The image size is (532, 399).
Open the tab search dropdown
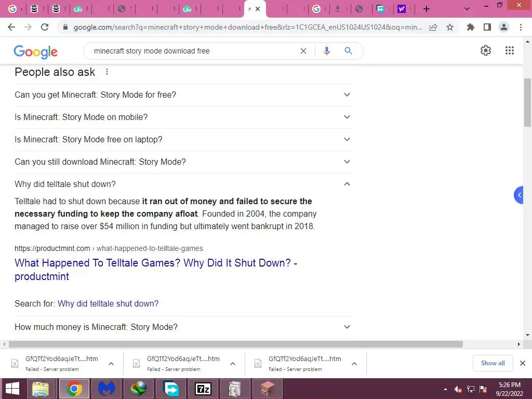(467, 9)
